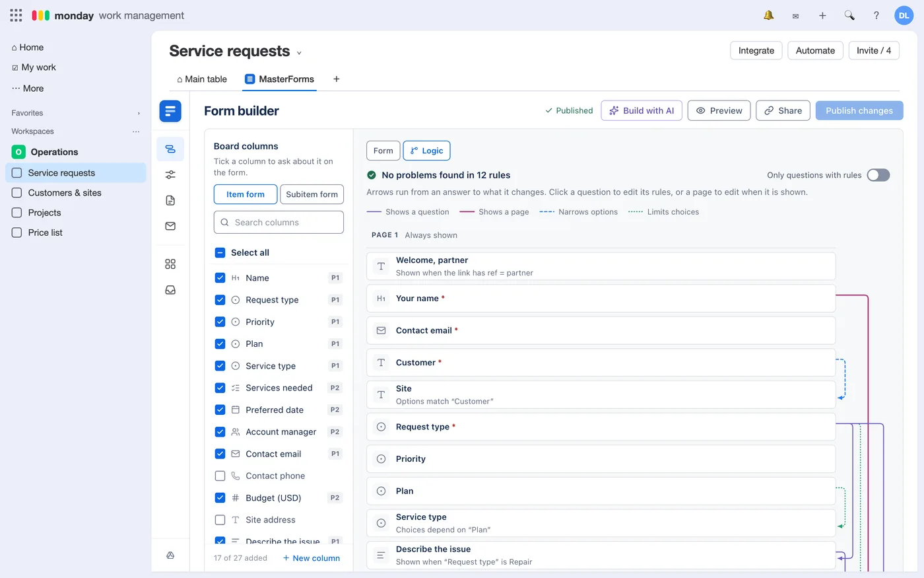The height and width of the screenshot is (578, 924).
Task: Open search via the magnifier icon
Action: [x=849, y=15]
